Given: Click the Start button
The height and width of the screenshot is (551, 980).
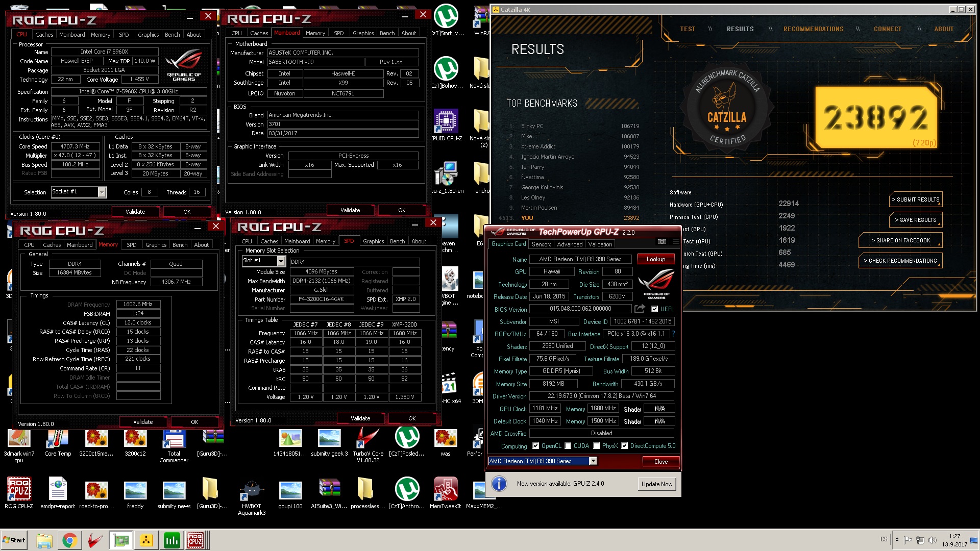Looking at the screenshot, I should [x=14, y=540].
